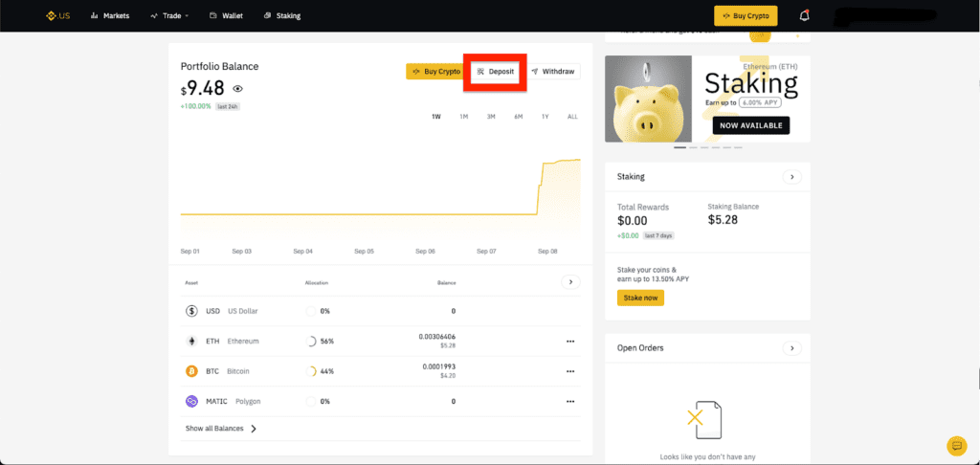Select first banner carousel indicator
This screenshot has height=465, width=980.
click(680, 147)
